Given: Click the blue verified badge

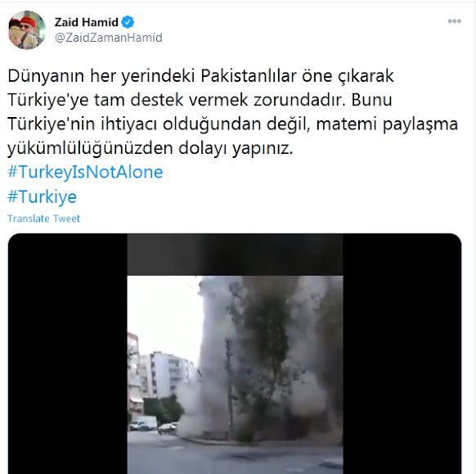Looking at the screenshot, I should pyautogui.click(x=128, y=22).
